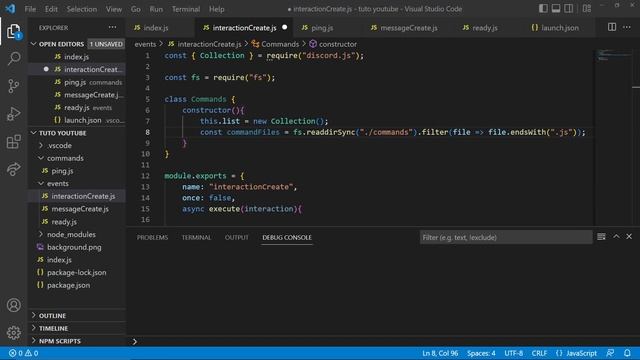Change line ending via CRLF
640x360 pixels.
click(539, 353)
